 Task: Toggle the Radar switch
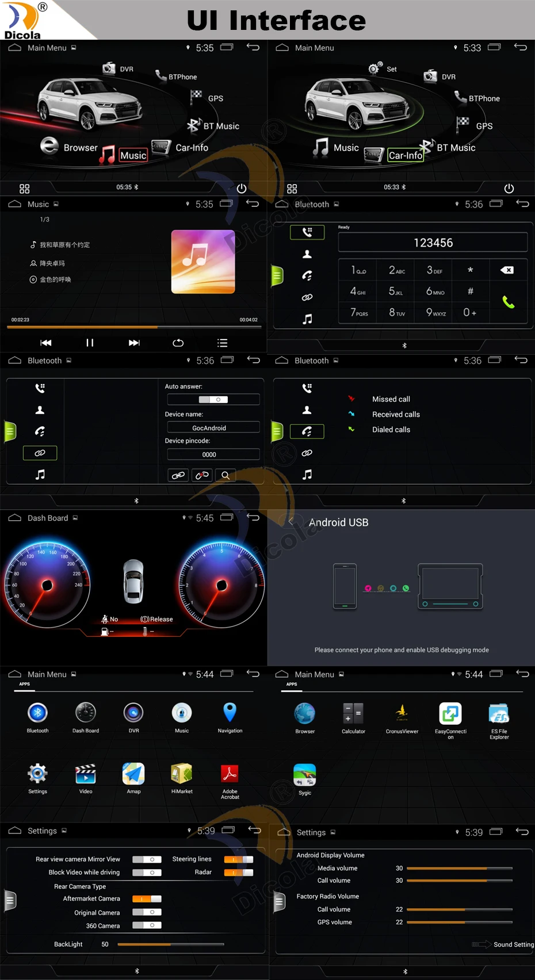point(239,873)
